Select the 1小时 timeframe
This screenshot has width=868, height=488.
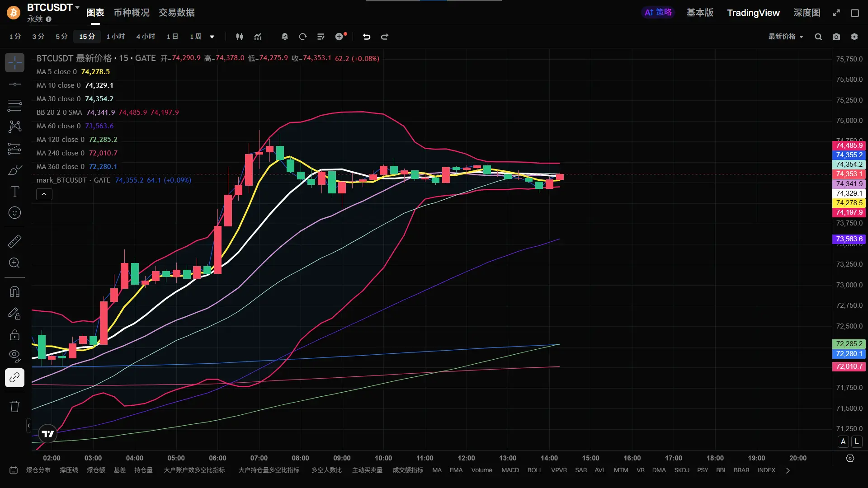(115, 37)
